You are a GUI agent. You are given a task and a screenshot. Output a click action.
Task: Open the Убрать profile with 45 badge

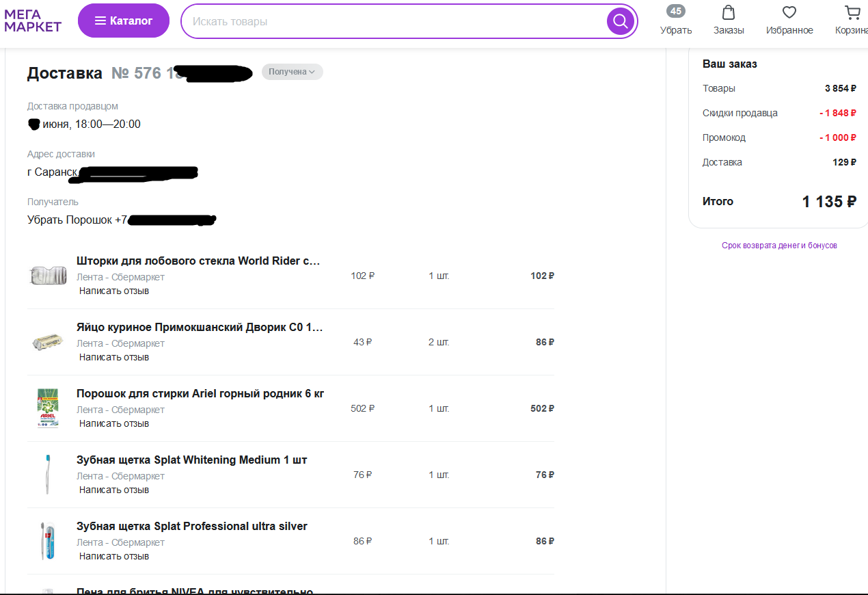click(x=676, y=21)
